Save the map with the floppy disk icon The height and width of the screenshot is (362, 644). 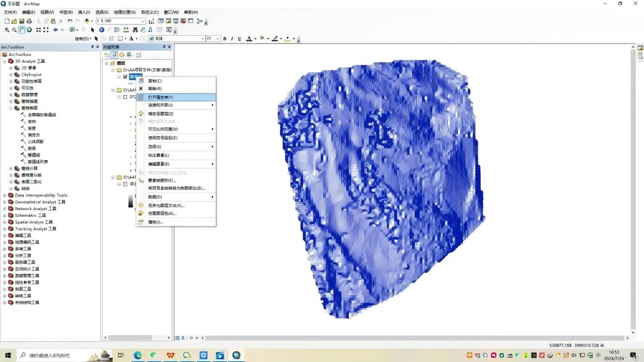[22, 21]
